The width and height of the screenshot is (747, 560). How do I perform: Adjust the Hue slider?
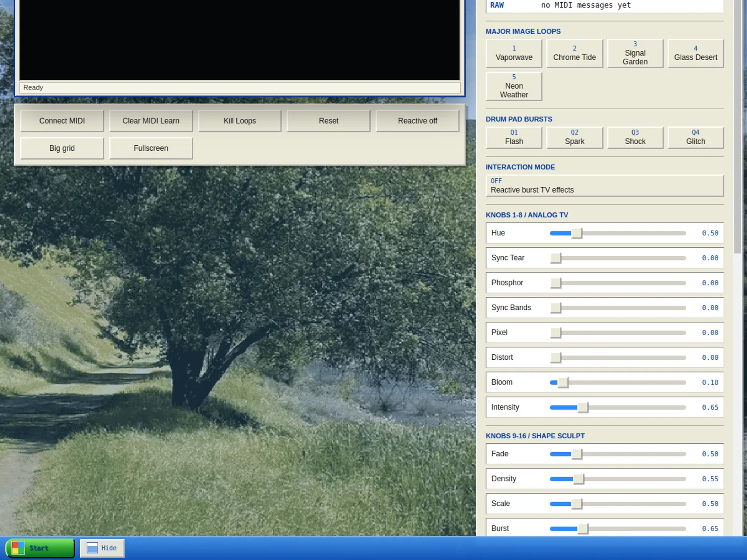point(618,233)
